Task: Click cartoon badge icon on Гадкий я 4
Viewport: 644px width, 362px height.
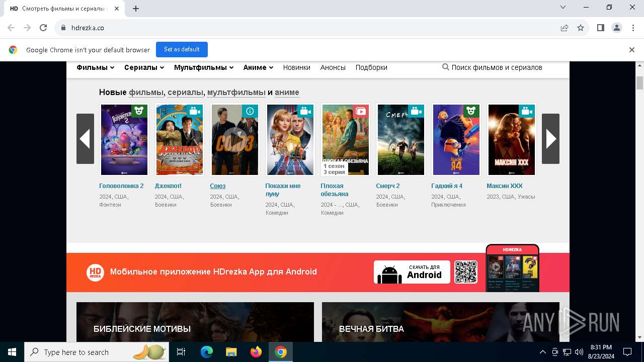Action: (x=471, y=111)
